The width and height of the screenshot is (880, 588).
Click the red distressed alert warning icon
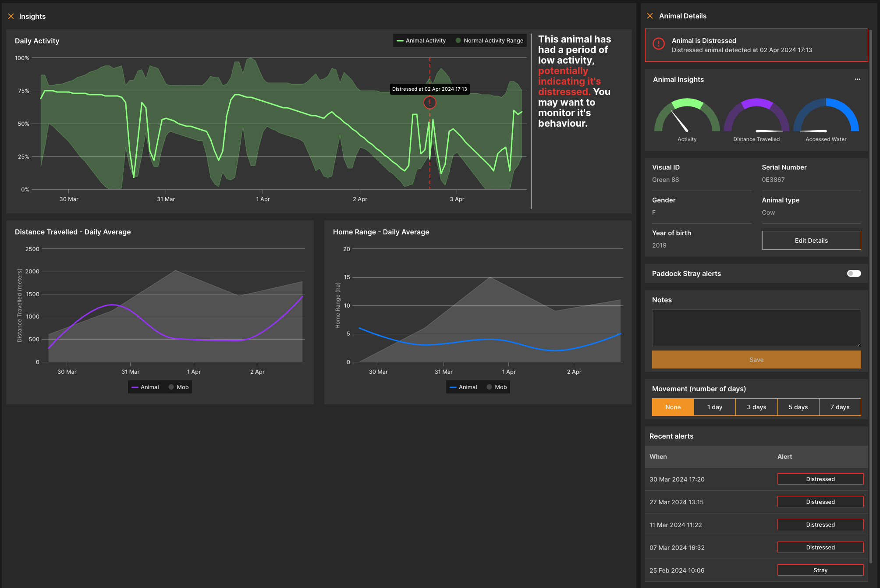click(658, 44)
